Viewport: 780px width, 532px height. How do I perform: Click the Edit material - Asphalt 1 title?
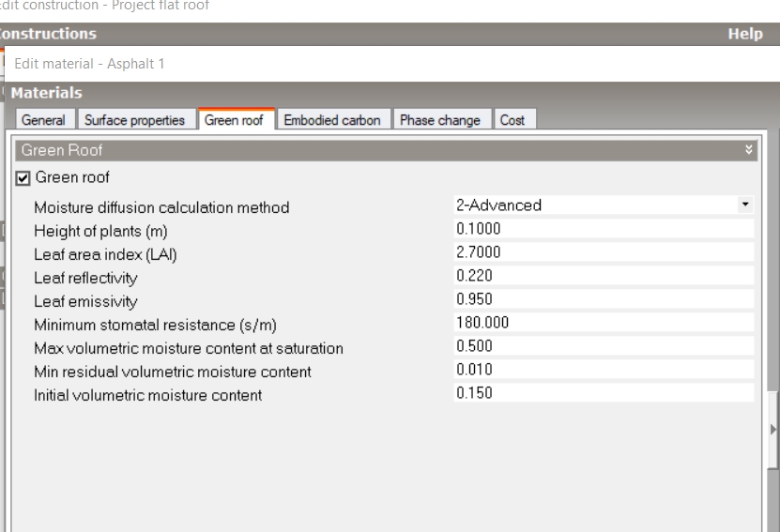[89, 64]
